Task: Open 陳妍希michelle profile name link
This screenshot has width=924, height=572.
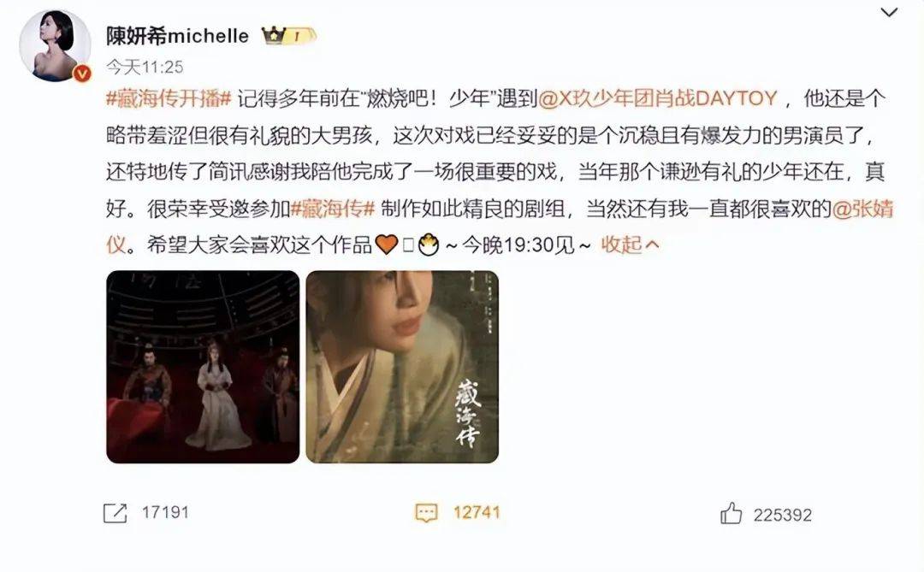Action: 177,36
